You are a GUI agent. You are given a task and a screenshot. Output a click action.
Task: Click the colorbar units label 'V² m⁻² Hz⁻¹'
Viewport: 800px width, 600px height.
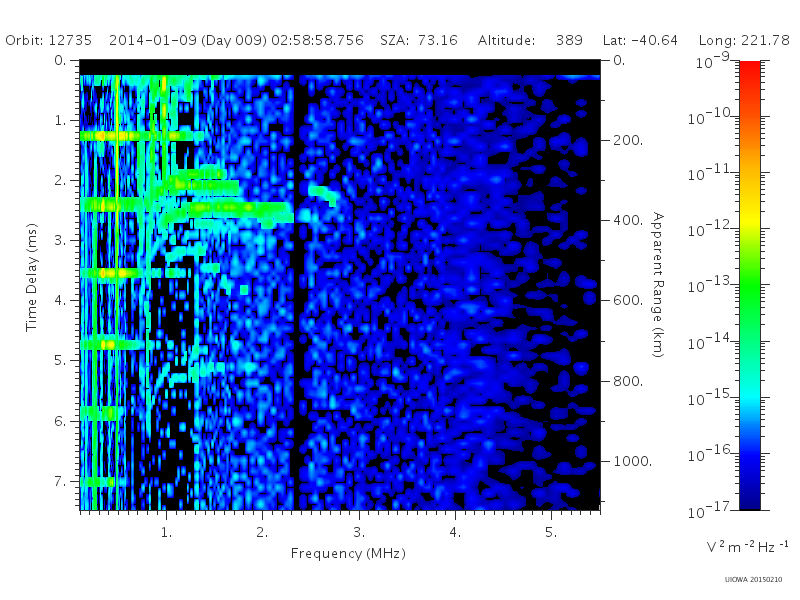click(x=747, y=546)
